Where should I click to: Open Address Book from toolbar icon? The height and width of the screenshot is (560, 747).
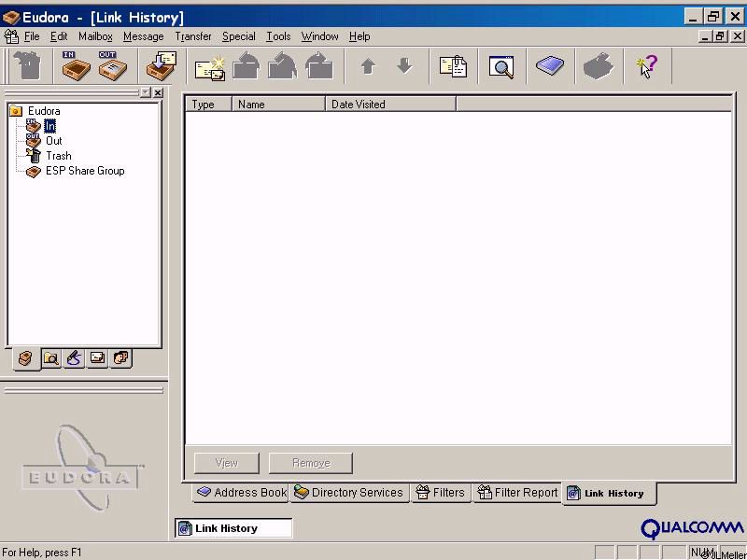coord(550,64)
